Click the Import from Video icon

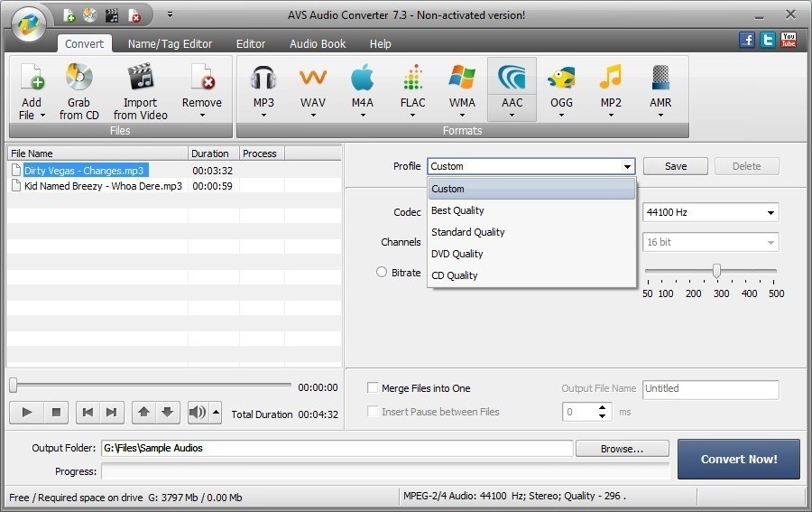141,78
